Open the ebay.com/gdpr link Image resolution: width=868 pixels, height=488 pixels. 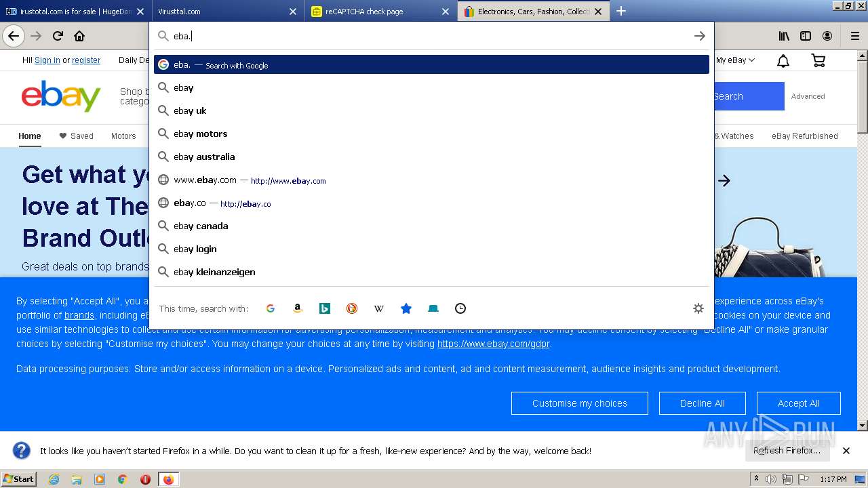tap(494, 344)
